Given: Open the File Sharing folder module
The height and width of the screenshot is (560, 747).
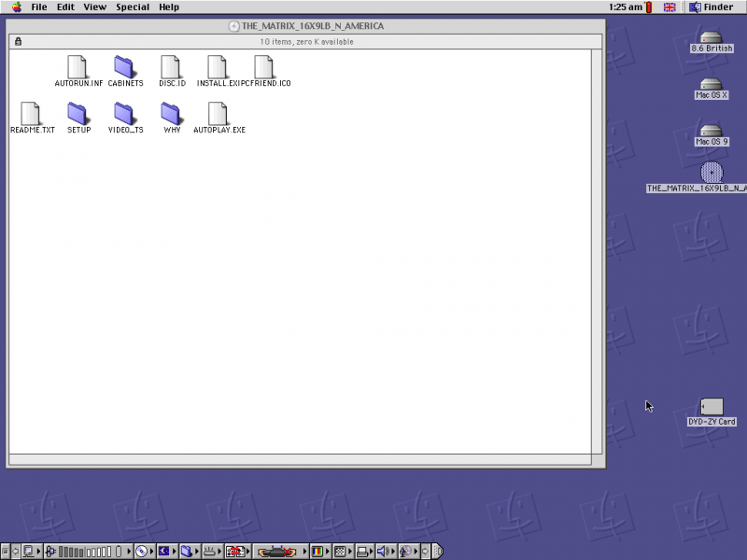Looking at the screenshot, I should click(x=190, y=552).
